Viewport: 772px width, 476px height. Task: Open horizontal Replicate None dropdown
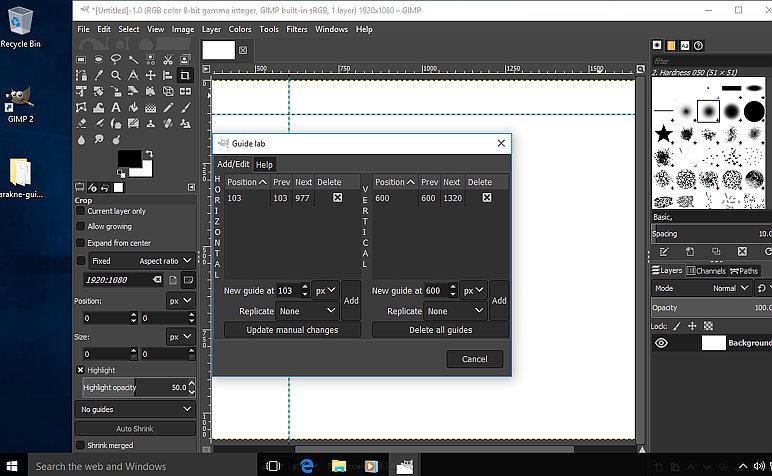pyautogui.click(x=307, y=311)
